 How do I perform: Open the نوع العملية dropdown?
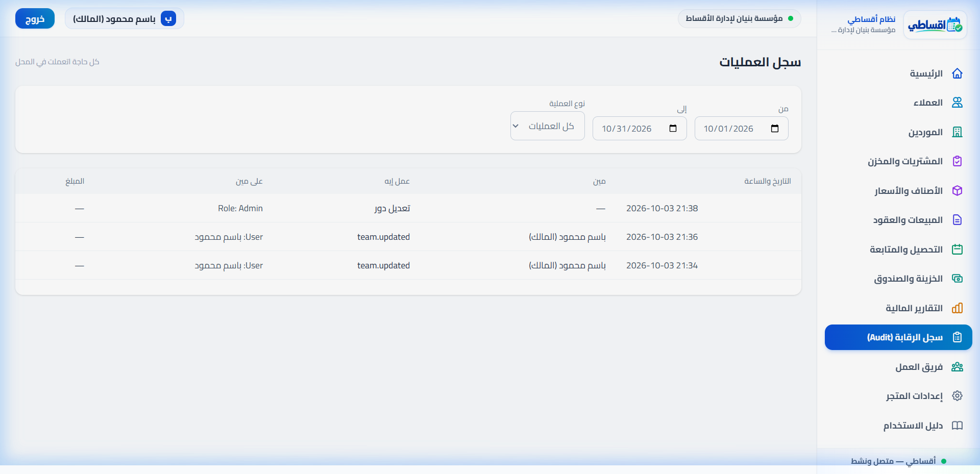(x=548, y=126)
